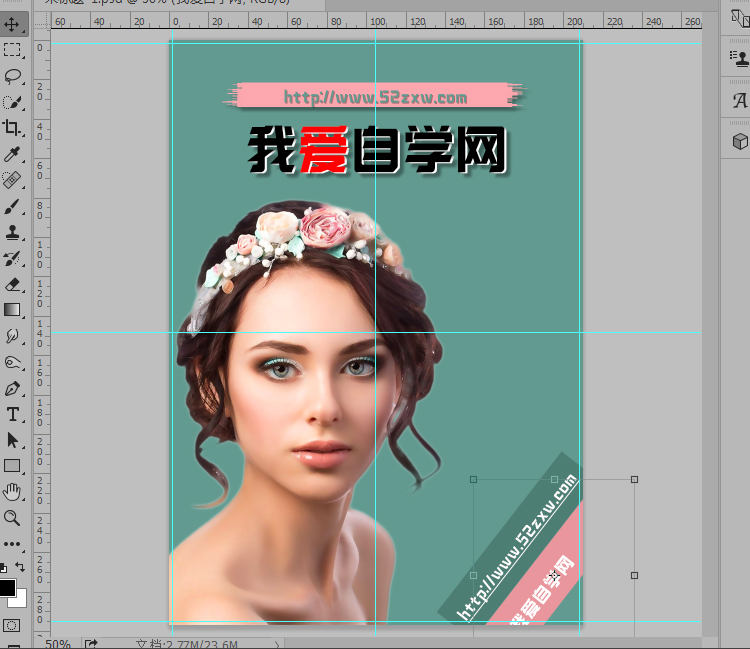Select the Eraser tool
The image size is (750, 649).
[12, 285]
